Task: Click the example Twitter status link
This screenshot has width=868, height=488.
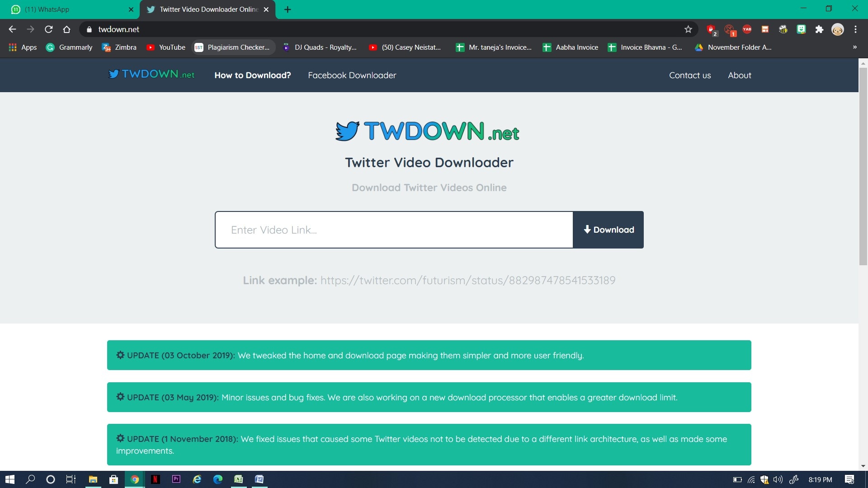Action: tap(468, 279)
